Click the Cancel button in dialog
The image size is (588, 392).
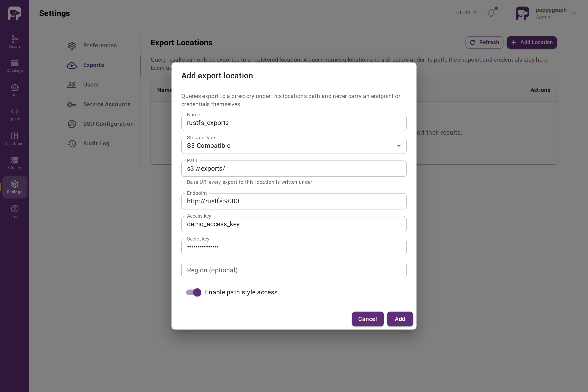[367, 319]
